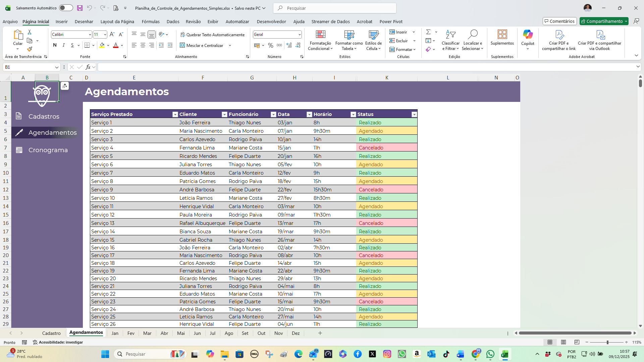Click the Format Painter brush icon
This screenshot has height=362, width=644.
(30, 49)
